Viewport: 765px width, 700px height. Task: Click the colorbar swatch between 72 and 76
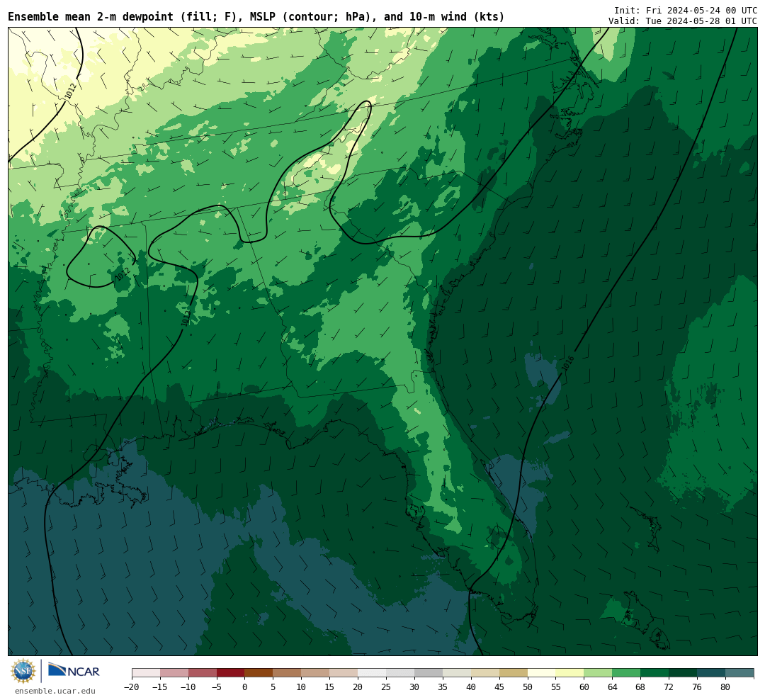click(x=683, y=673)
